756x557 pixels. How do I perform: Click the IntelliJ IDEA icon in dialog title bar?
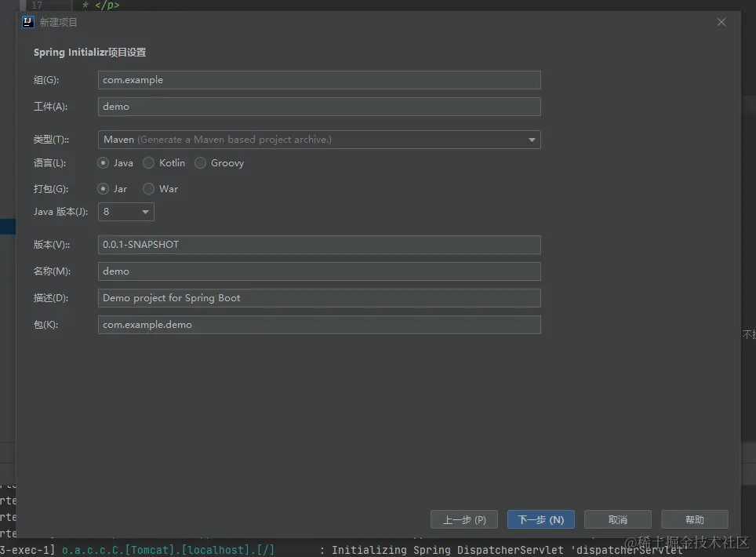point(28,22)
